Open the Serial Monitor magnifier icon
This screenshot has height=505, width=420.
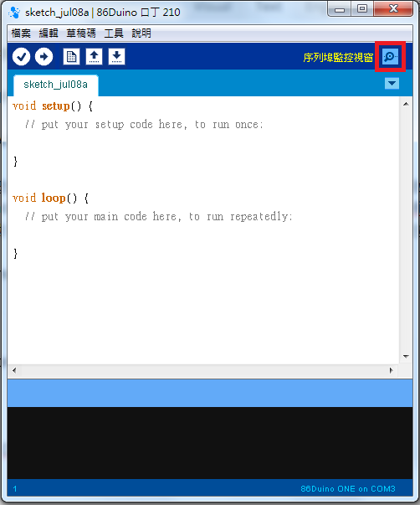(390, 57)
